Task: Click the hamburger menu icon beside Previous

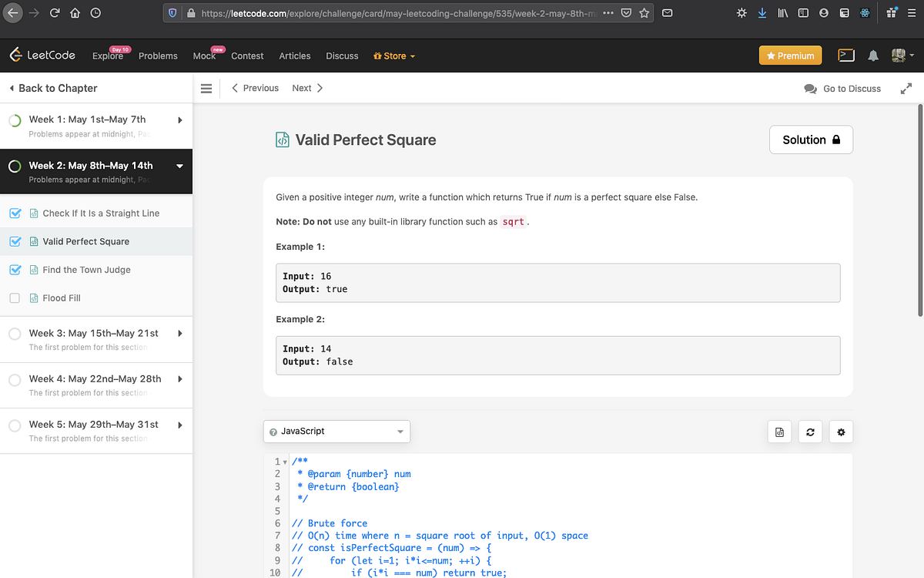Action: (x=206, y=89)
